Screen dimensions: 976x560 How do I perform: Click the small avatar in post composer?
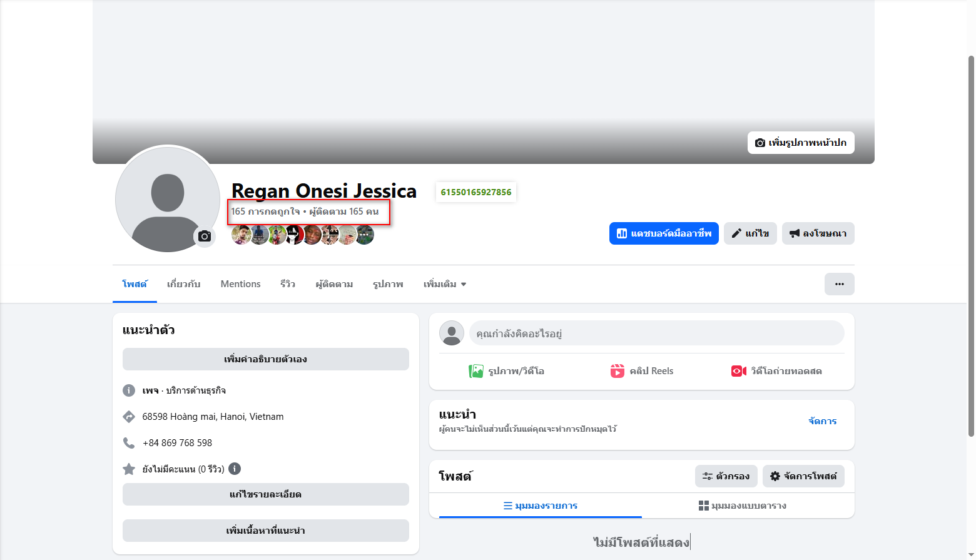click(452, 333)
